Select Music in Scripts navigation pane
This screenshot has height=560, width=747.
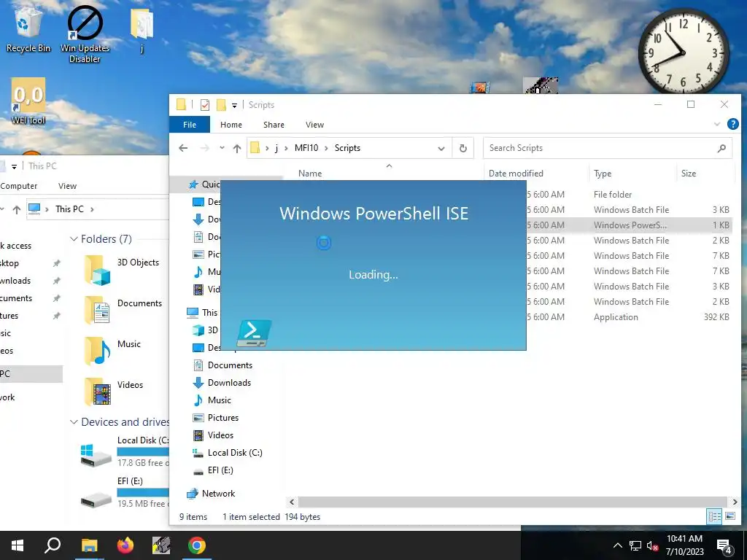click(x=219, y=400)
